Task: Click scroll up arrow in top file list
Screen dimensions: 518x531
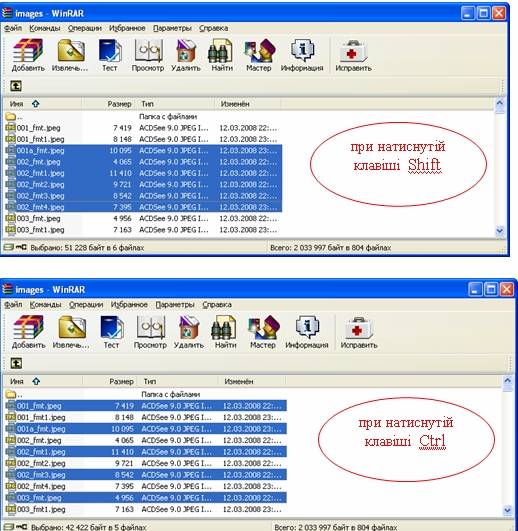Action: click(500, 103)
